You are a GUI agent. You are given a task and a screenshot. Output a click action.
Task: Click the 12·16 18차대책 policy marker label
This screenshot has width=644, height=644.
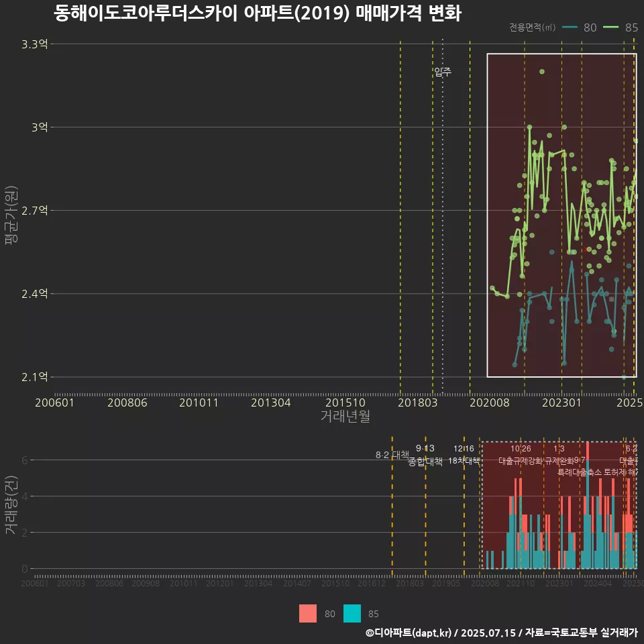[464, 455]
